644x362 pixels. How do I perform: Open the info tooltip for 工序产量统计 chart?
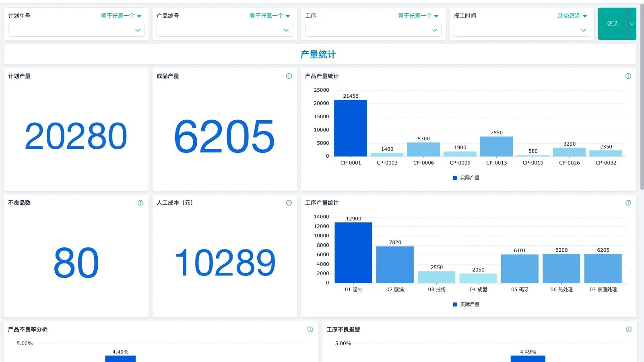coord(628,203)
